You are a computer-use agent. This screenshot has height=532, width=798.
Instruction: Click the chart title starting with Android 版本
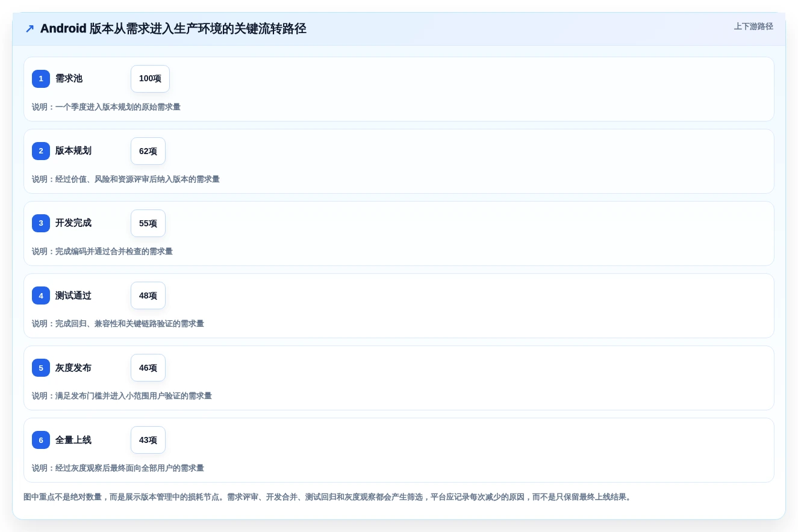pos(173,28)
